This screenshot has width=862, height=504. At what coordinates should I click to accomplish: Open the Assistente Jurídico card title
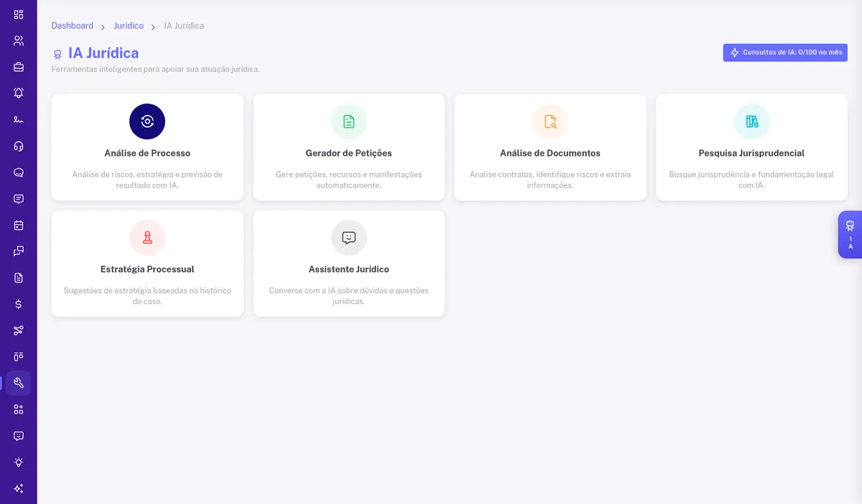[349, 269]
